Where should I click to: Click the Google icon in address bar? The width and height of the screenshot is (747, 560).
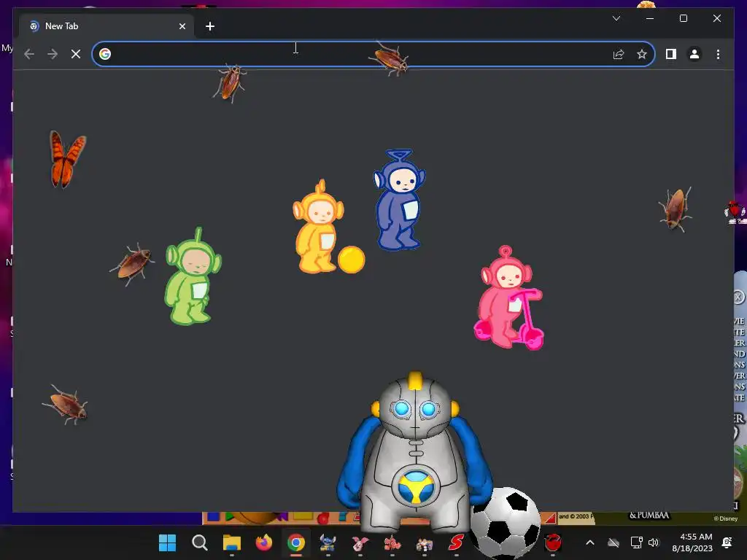point(105,54)
